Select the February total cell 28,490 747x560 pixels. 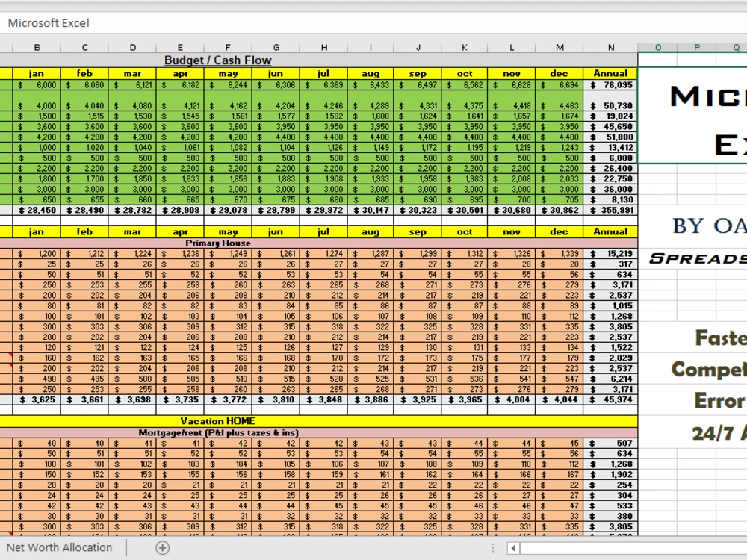point(85,210)
